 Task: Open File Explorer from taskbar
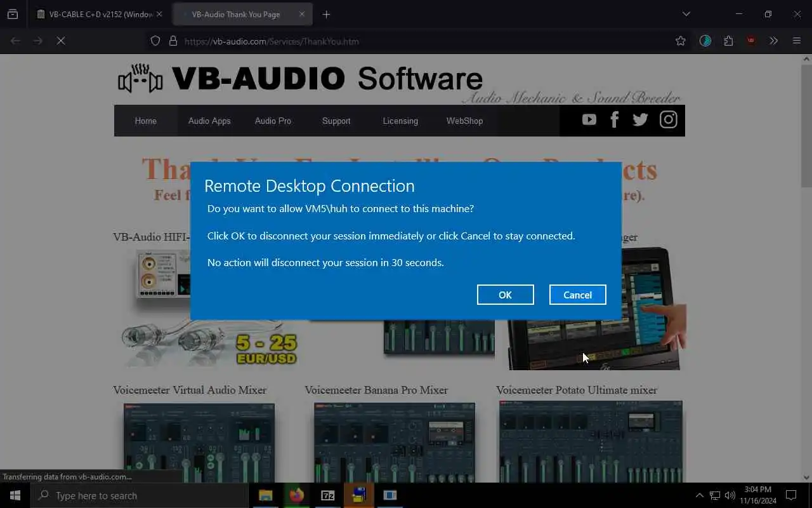[265, 495]
